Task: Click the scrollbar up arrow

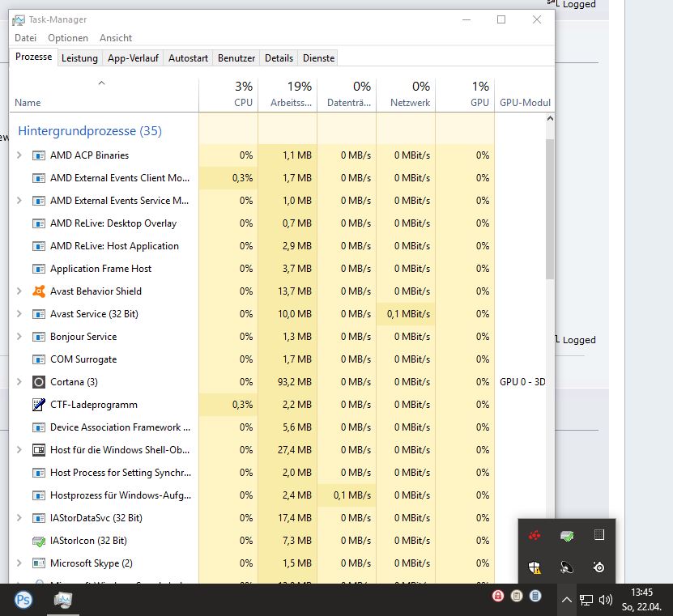Action: [x=550, y=118]
